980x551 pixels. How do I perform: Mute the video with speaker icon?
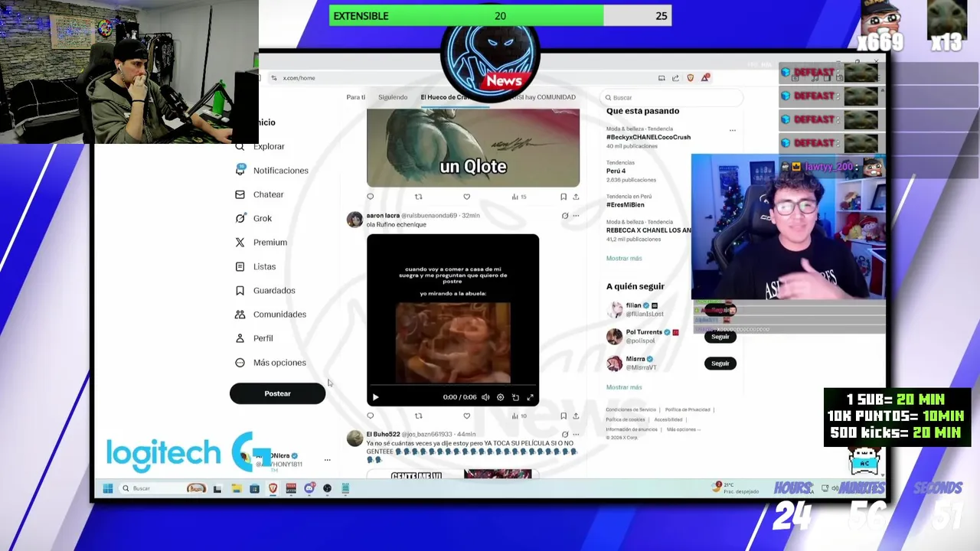(x=485, y=397)
